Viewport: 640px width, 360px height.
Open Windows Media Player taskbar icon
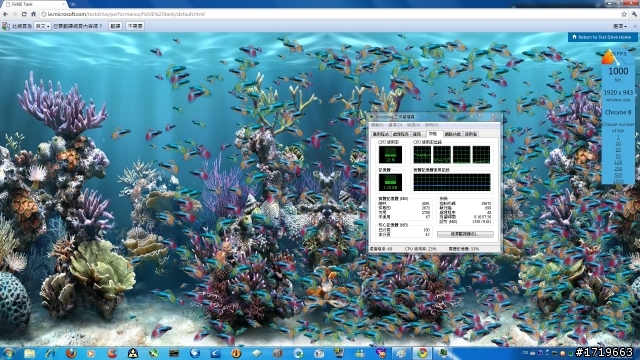[x=91, y=353]
